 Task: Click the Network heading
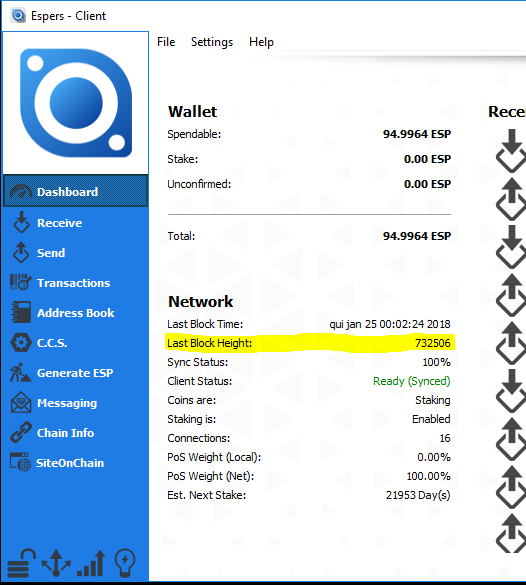201,301
